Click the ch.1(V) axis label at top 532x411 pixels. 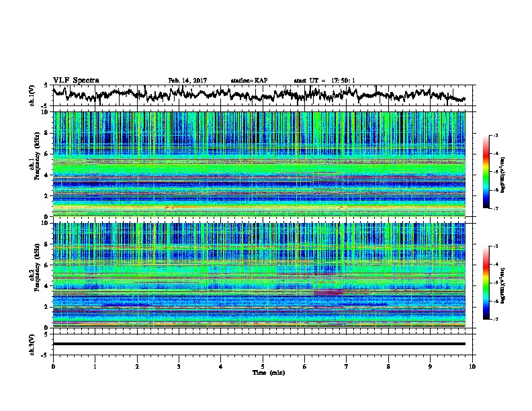click(x=32, y=95)
